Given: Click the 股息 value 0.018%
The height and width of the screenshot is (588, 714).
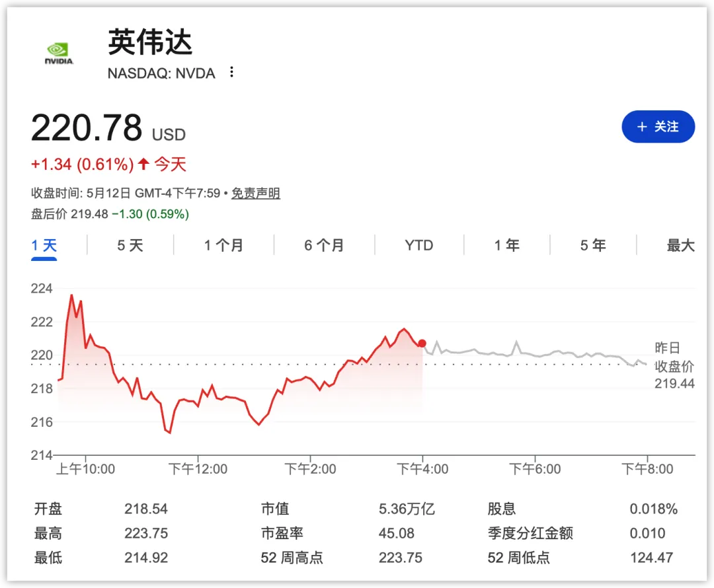Looking at the screenshot, I should coord(653,509).
